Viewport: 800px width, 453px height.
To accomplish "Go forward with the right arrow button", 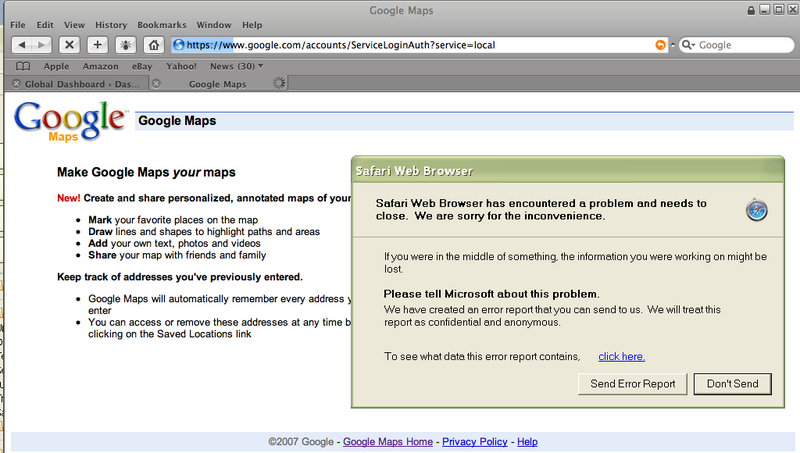I will click(42, 45).
